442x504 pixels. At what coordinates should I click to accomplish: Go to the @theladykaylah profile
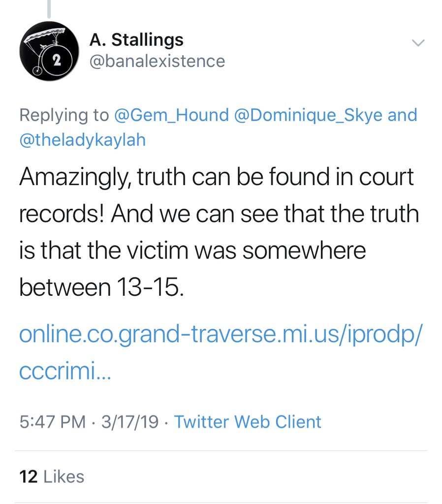pyautogui.click(x=82, y=140)
